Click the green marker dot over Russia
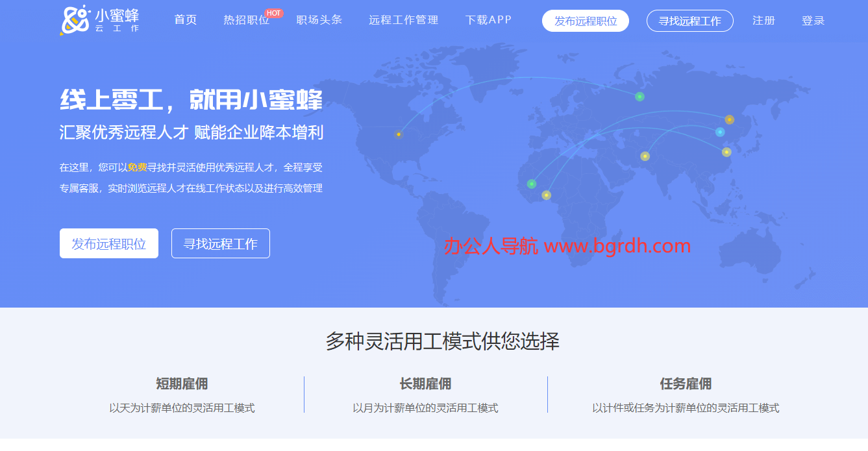 639,97
